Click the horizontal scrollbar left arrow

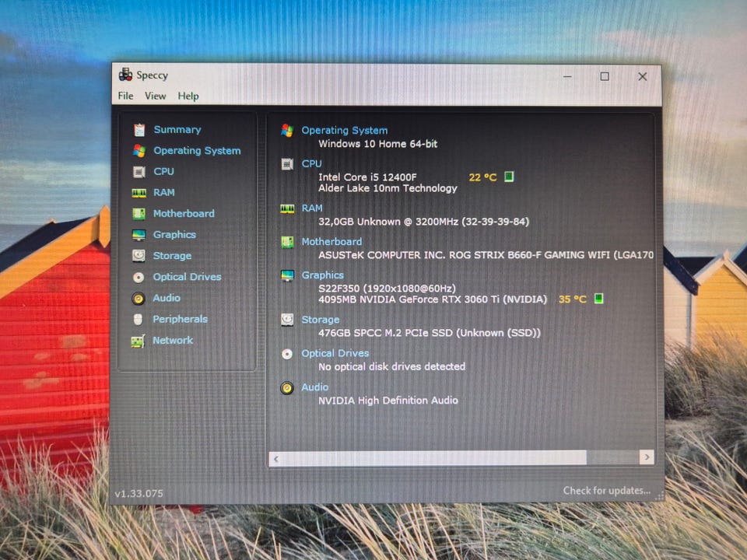point(276,459)
